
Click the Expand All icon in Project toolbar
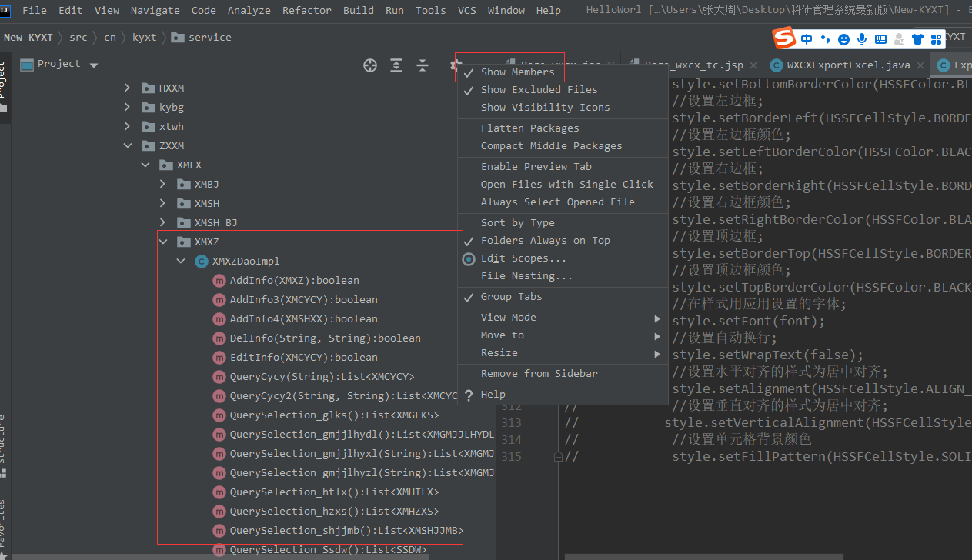tap(396, 65)
